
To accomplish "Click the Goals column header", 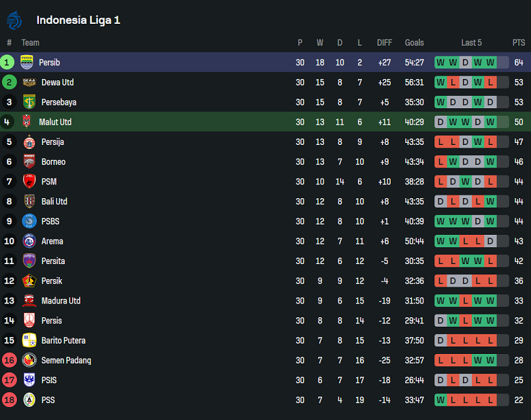I will 414,43.
